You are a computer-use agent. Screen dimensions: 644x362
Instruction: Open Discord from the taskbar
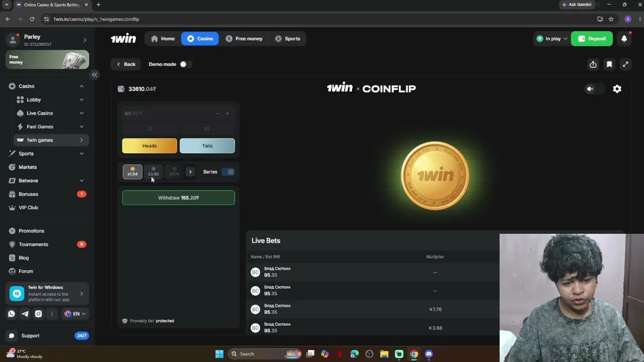(x=429, y=354)
